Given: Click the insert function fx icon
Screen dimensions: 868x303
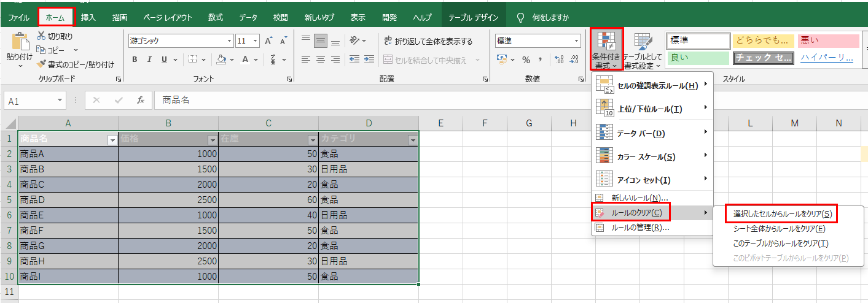Looking at the screenshot, I should [x=141, y=100].
